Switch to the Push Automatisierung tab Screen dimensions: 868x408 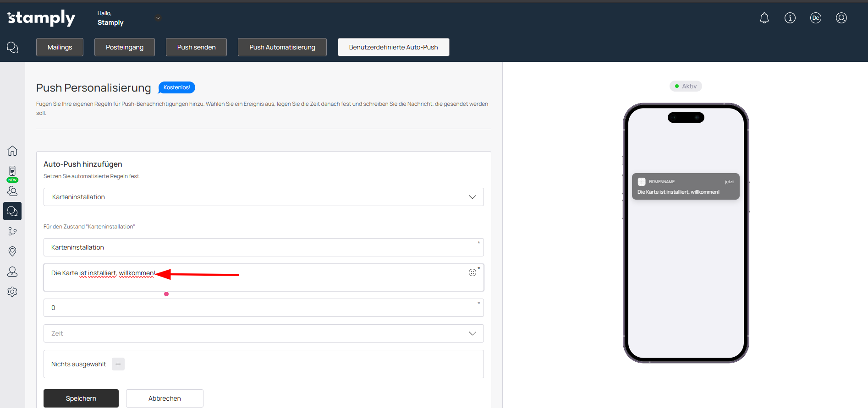coord(282,47)
